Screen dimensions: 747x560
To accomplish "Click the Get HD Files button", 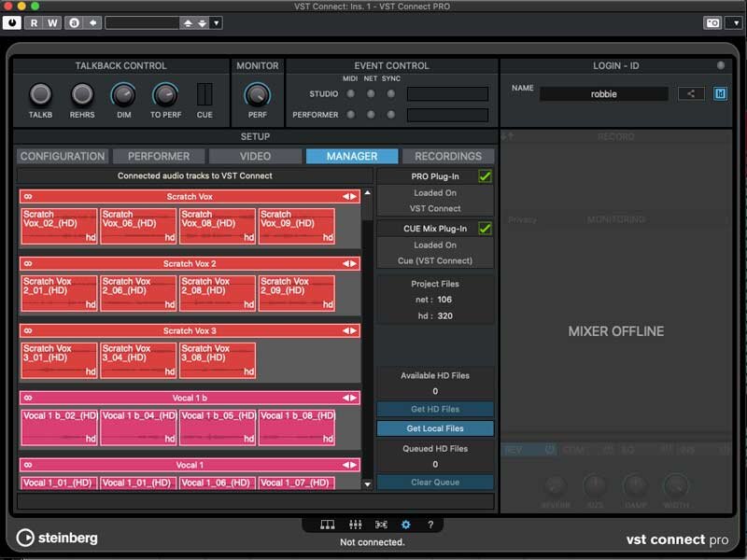I will pos(435,409).
